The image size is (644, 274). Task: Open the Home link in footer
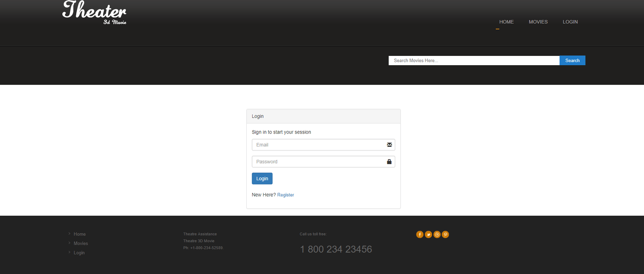click(80, 234)
